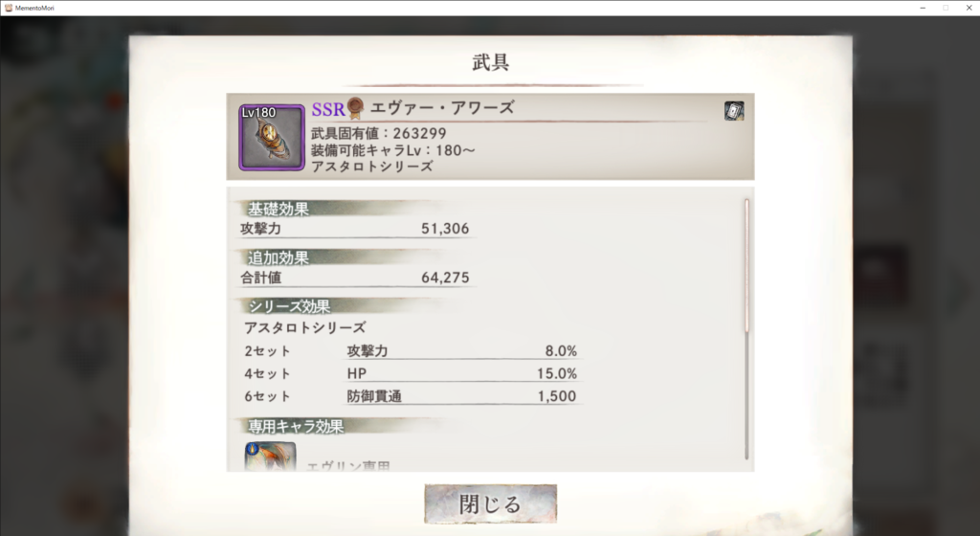Select the 基礎効果 section header
The height and width of the screenshot is (536, 980).
[278, 209]
